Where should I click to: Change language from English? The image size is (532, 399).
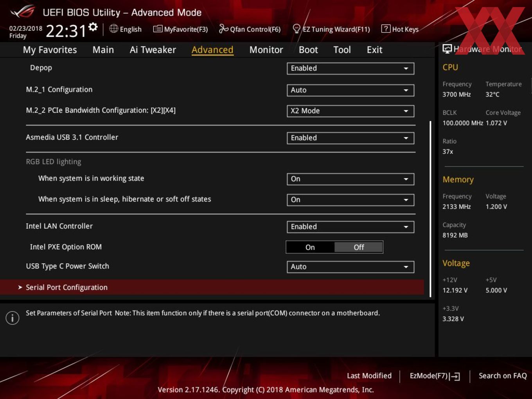[126, 29]
